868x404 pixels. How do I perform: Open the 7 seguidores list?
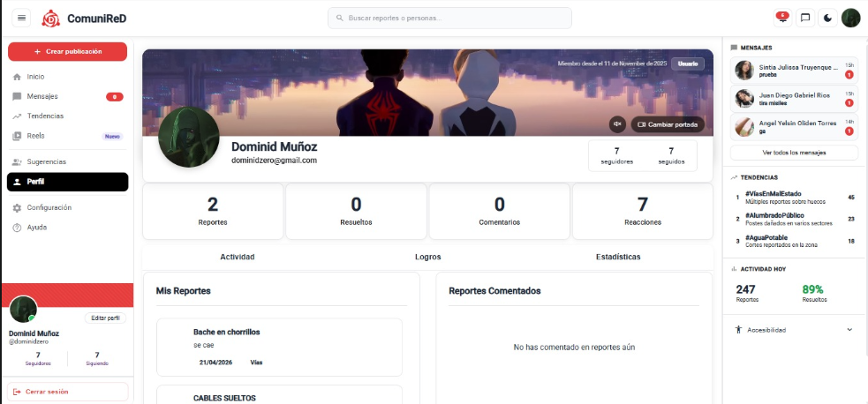[616, 156]
